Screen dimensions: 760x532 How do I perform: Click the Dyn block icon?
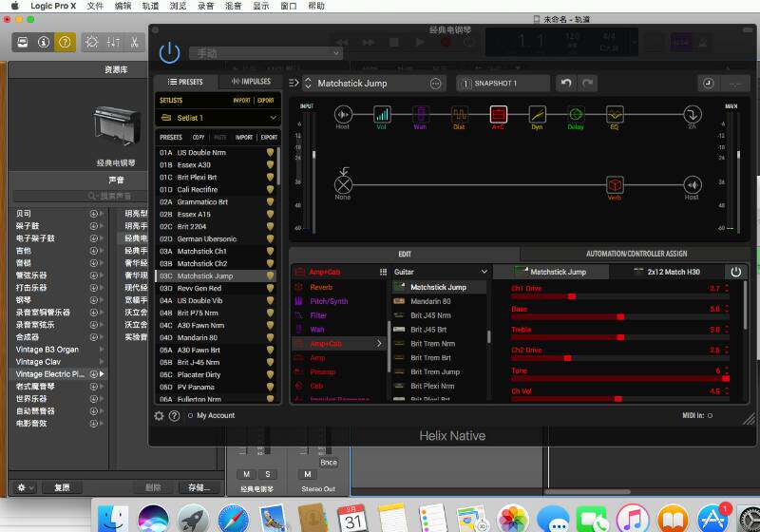tap(537, 115)
